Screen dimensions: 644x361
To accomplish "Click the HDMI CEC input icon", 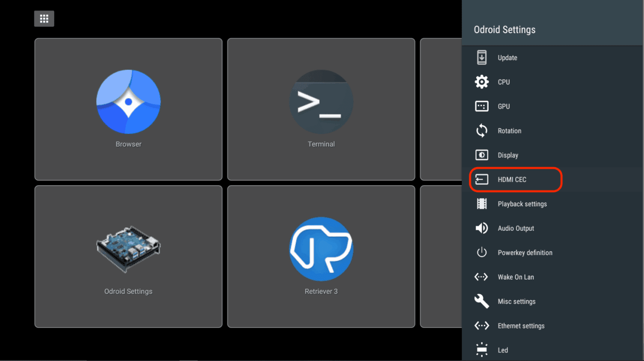I will tap(482, 180).
